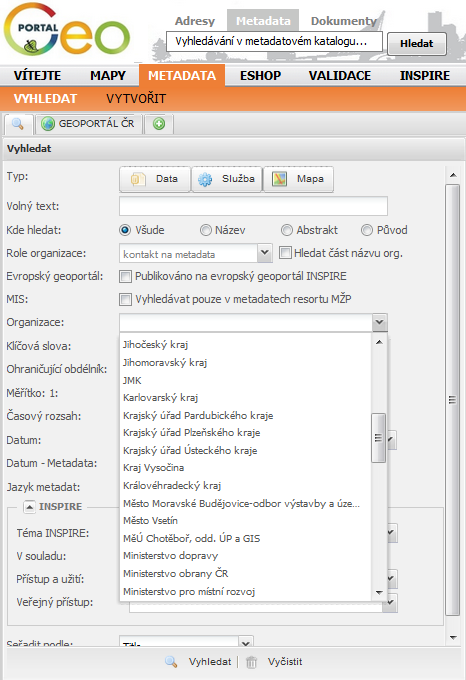Image resolution: width=466 pixels, height=680 pixels.
Task: Collapse the INSPIRE section
Action: 29,507
